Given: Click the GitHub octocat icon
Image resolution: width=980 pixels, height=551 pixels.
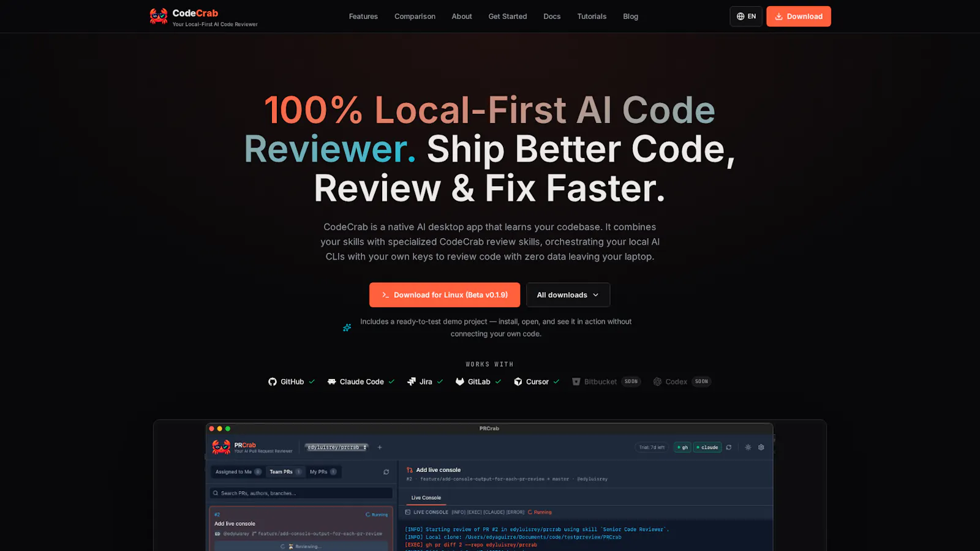Looking at the screenshot, I should [273, 381].
